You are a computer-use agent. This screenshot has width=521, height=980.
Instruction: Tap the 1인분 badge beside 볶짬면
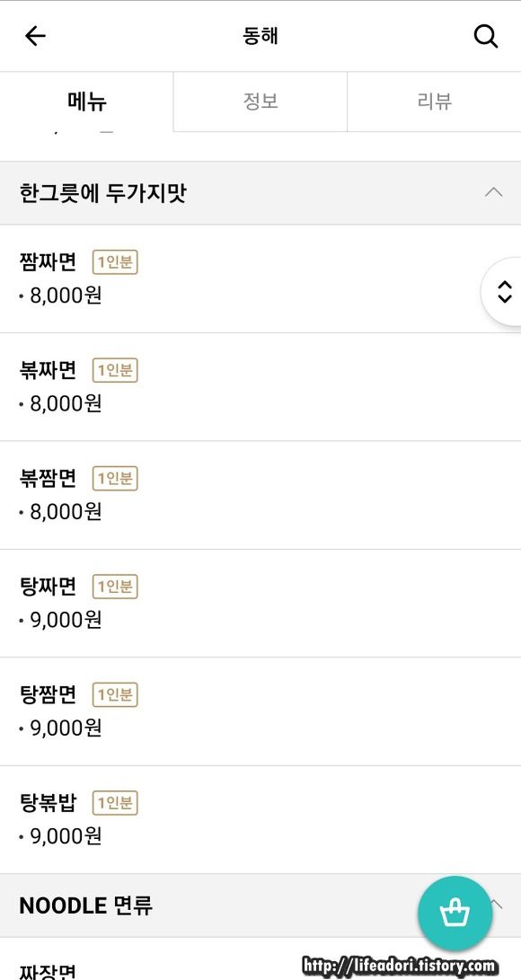click(115, 479)
